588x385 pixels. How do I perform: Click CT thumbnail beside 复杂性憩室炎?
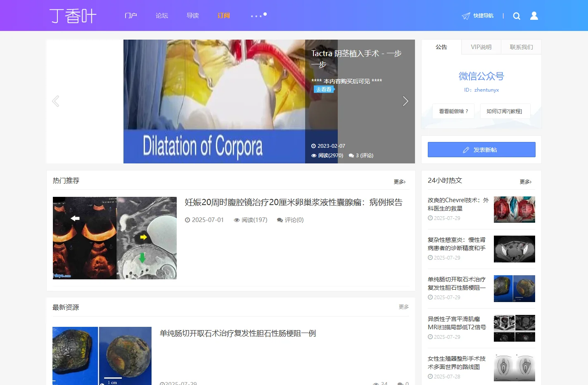[514, 249]
